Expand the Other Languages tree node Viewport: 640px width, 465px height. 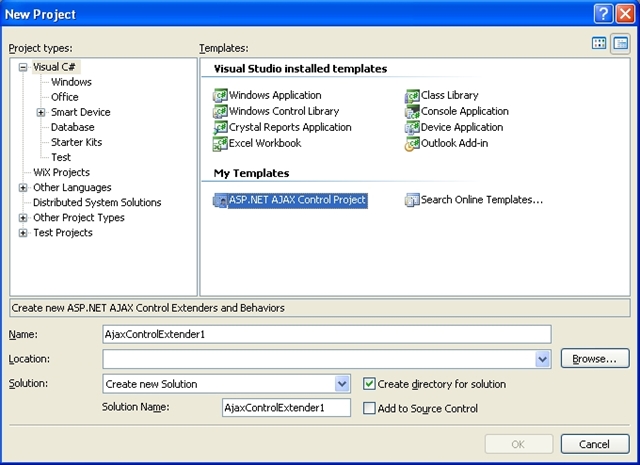23,188
